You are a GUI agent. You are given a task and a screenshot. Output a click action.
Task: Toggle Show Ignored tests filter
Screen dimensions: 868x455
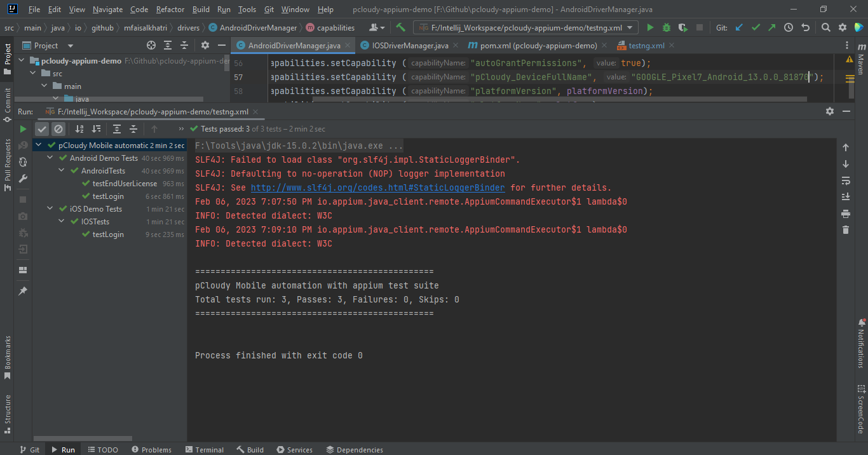pos(58,129)
